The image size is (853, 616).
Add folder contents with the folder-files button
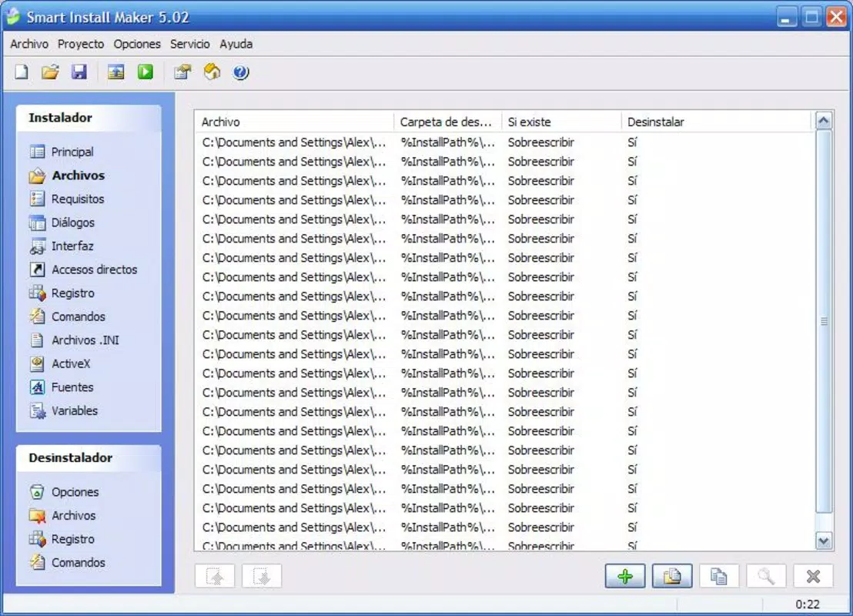point(672,576)
